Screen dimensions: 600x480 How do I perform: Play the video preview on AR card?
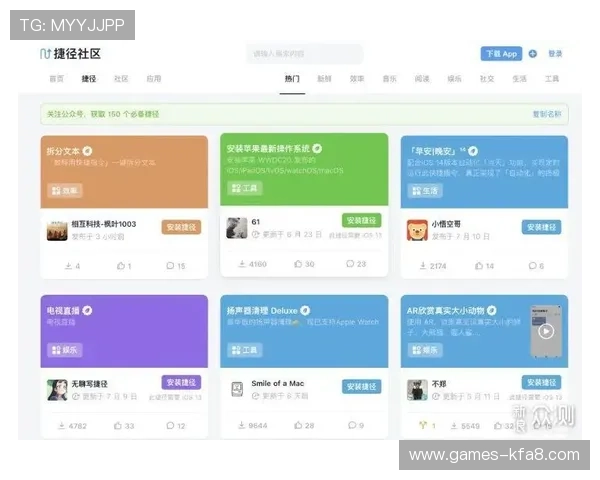(x=546, y=331)
